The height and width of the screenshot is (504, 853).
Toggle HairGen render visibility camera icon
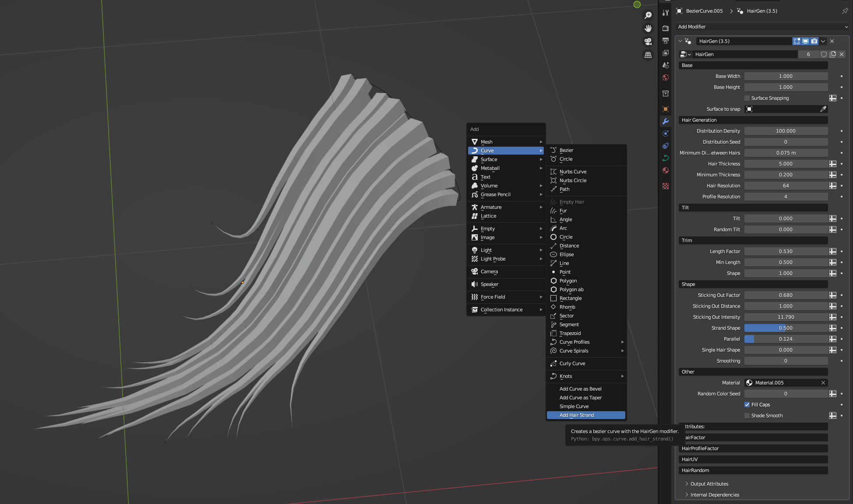click(814, 41)
